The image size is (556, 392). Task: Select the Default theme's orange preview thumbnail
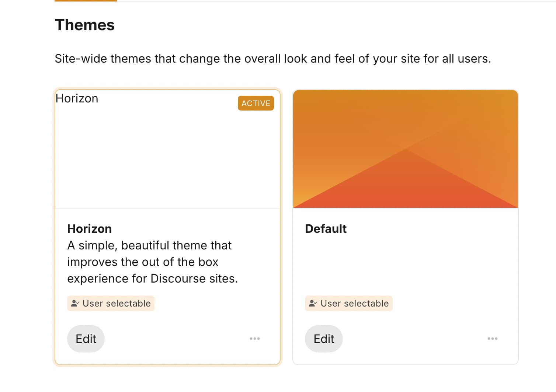tap(406, 149)
